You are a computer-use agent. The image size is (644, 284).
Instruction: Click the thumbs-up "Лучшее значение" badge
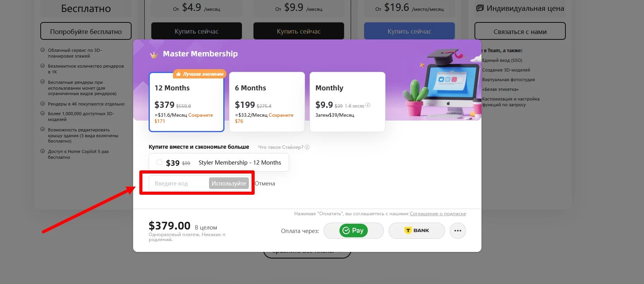coord(200,74)
